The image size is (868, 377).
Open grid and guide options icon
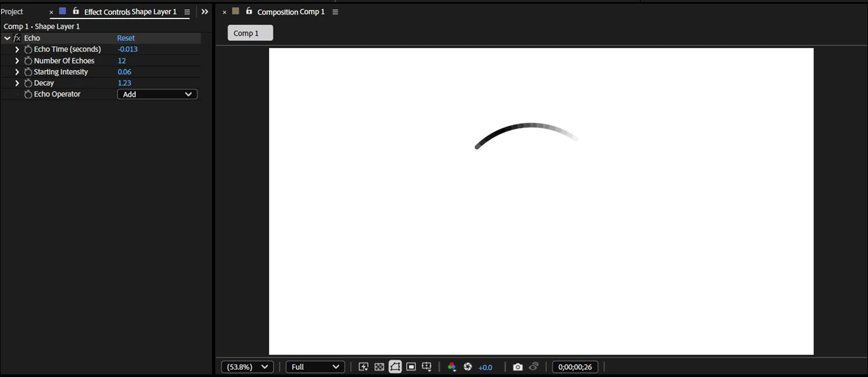coord(427,367)
